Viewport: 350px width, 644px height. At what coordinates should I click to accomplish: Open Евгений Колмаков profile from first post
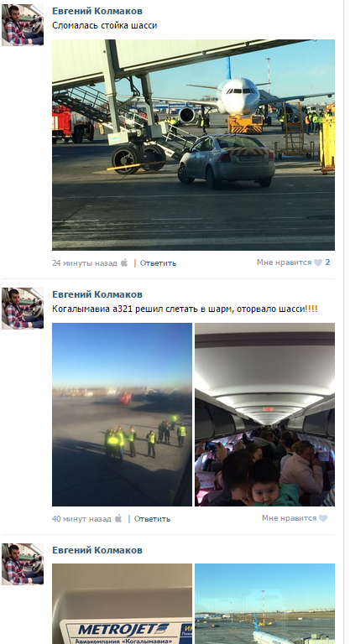(x=97, y=11)
